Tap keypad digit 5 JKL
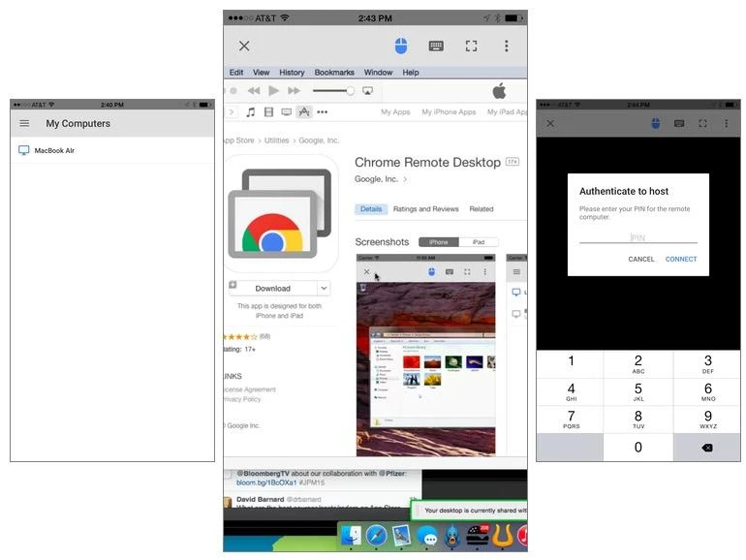746x560 pixels. 638,392
